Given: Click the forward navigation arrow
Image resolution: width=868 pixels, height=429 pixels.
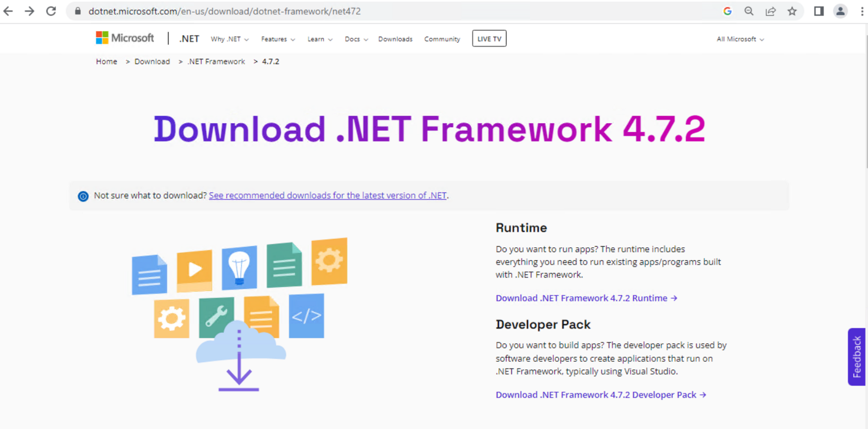Looking at the screenshot, I should (30, 11).
